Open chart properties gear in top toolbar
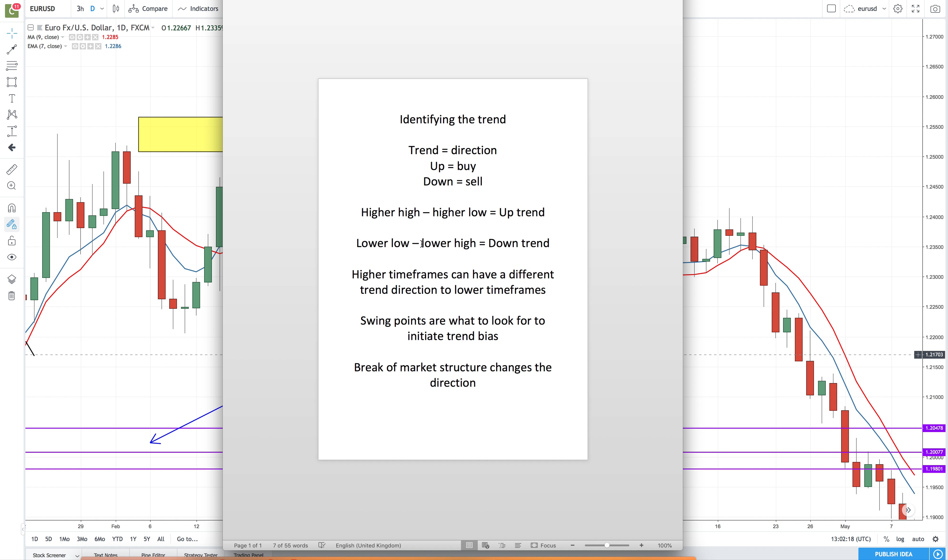948x560 pixels. click(898, 9)
